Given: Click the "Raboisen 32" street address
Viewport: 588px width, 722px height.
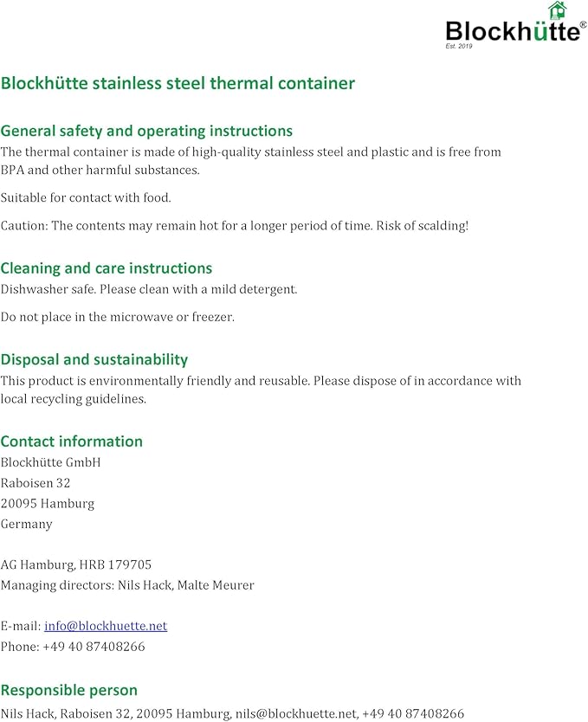Looking at the screenshot, I should (36, 483).
